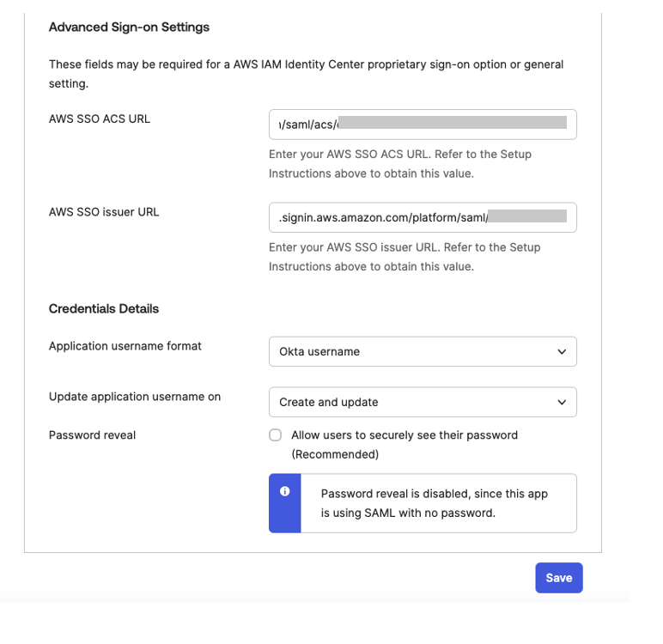Click the "Password reveal" label text
Image resolution: width=663 pixels, height=644 pixels.
coord(93,435)
